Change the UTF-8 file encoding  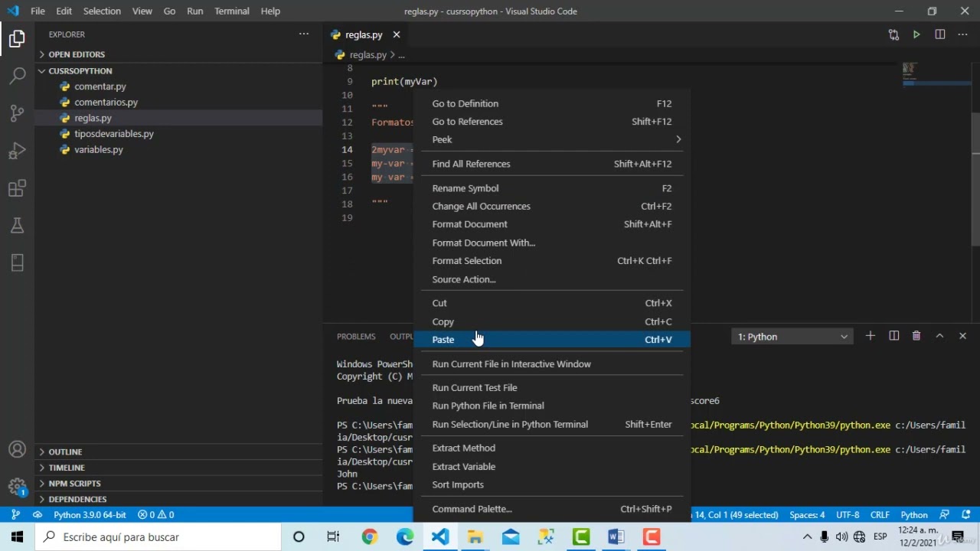[x=848, y=515]
